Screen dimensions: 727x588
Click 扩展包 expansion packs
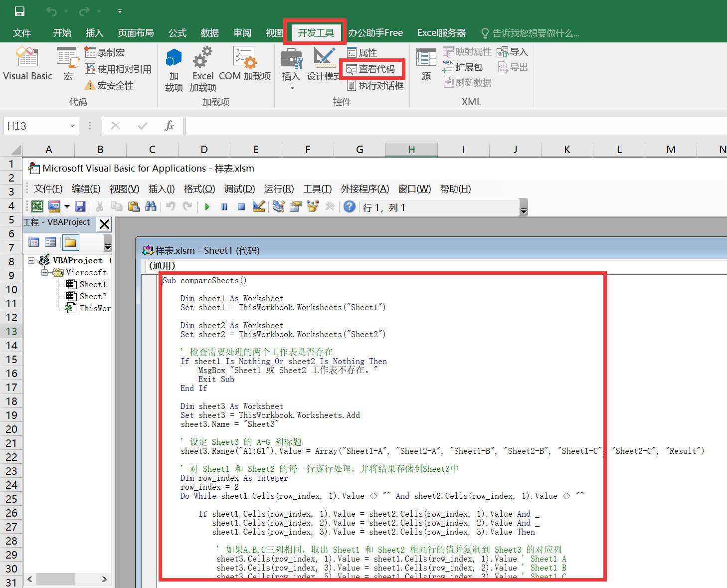(462, 67)
